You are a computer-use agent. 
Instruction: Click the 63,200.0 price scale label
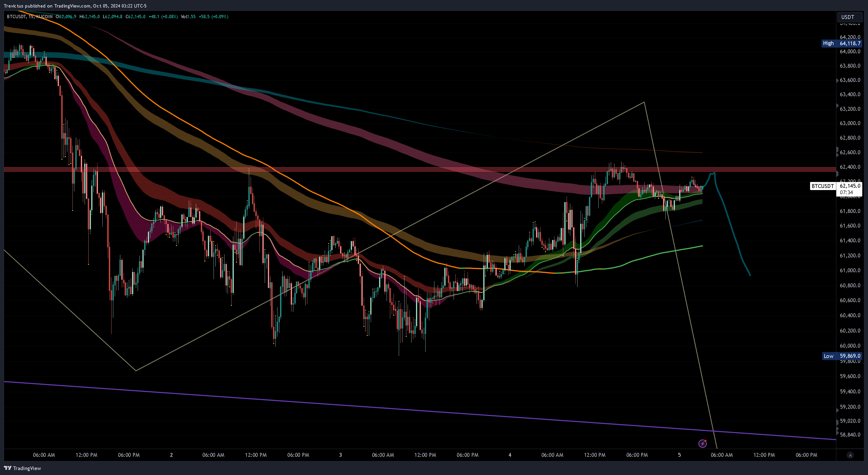pos(850,109)
